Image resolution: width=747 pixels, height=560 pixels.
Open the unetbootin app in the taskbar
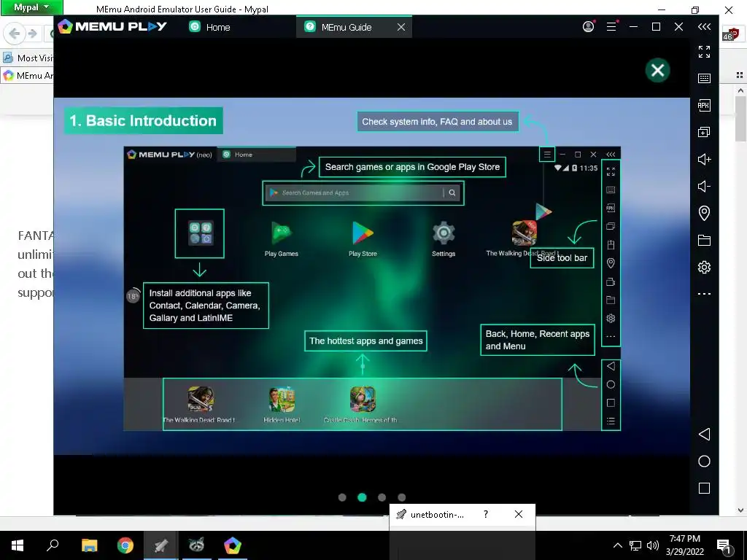(x=161, y=545)
